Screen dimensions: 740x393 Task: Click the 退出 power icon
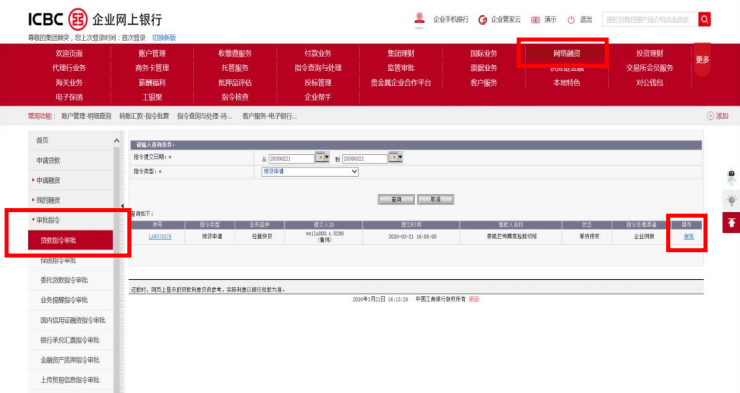coord(571,20)
